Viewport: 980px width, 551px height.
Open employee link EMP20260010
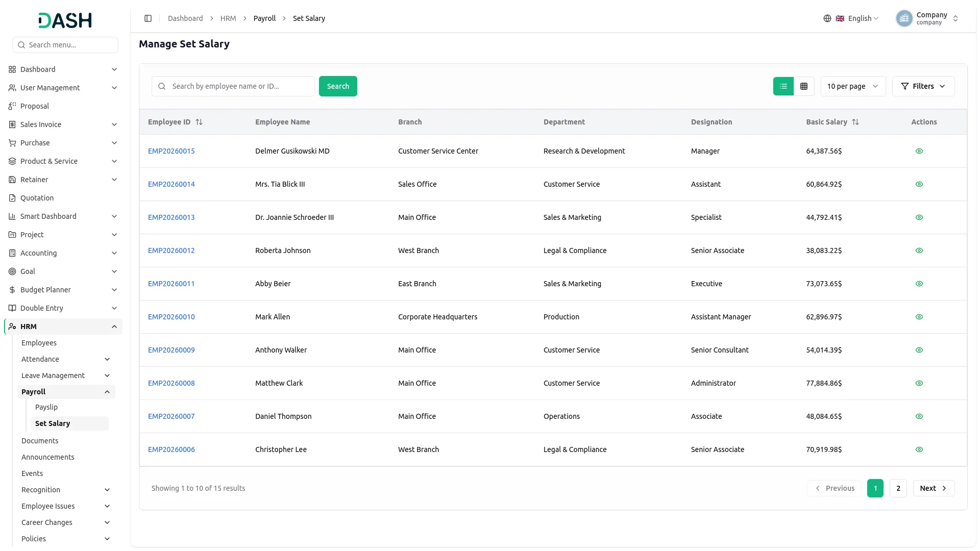(x=171, y=317)
